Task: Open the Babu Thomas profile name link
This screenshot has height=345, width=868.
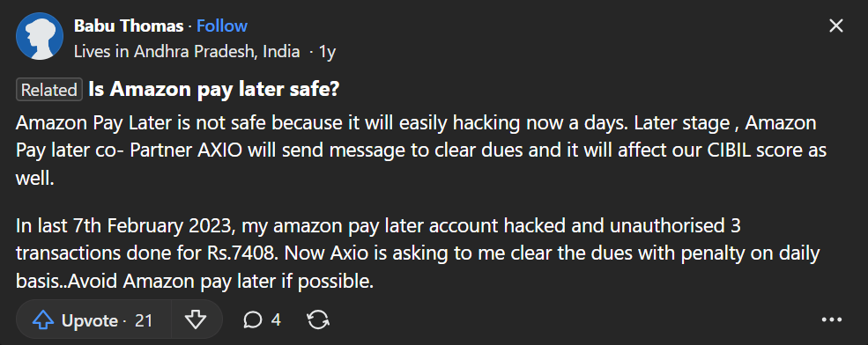Action: click(129, 26)
